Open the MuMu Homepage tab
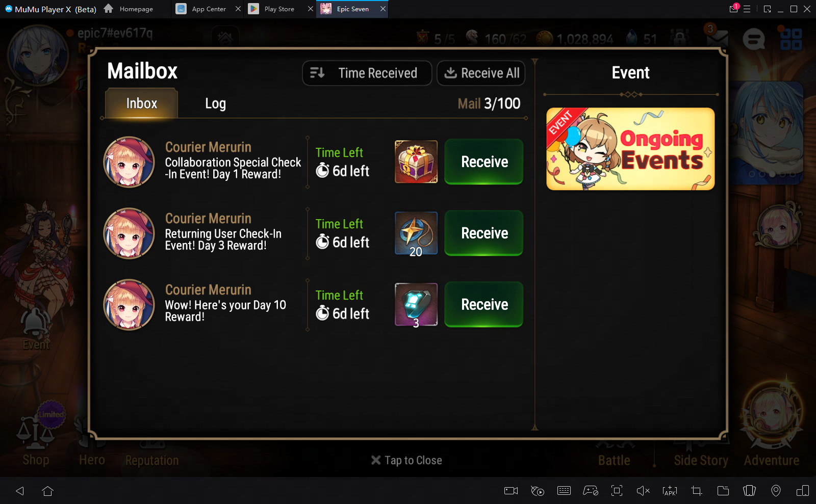The width and height of the screenshot is (816, 504). pyautogui.click(x=129, y=9)
